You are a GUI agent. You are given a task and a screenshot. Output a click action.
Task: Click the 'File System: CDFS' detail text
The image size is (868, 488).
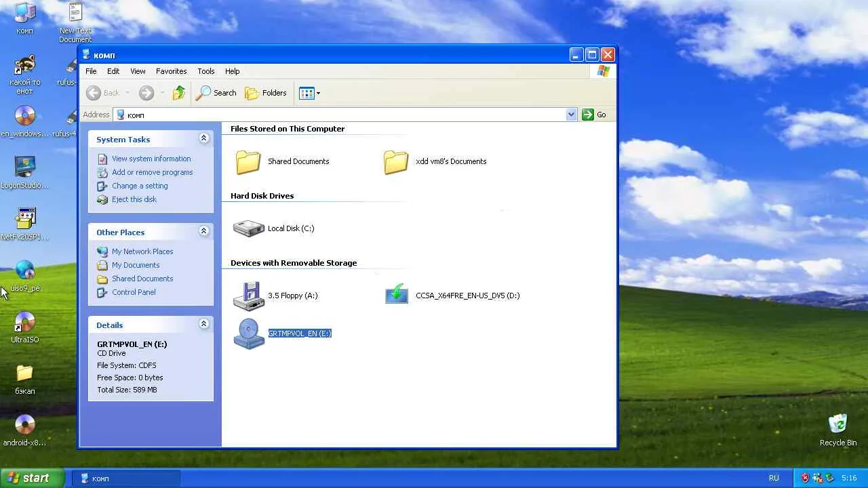(x=127, y=365)
